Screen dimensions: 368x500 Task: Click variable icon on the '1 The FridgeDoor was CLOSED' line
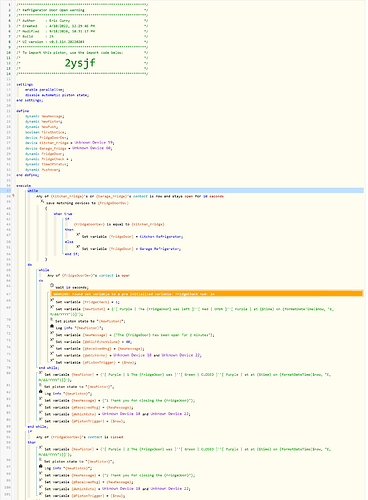coord(41,373)
